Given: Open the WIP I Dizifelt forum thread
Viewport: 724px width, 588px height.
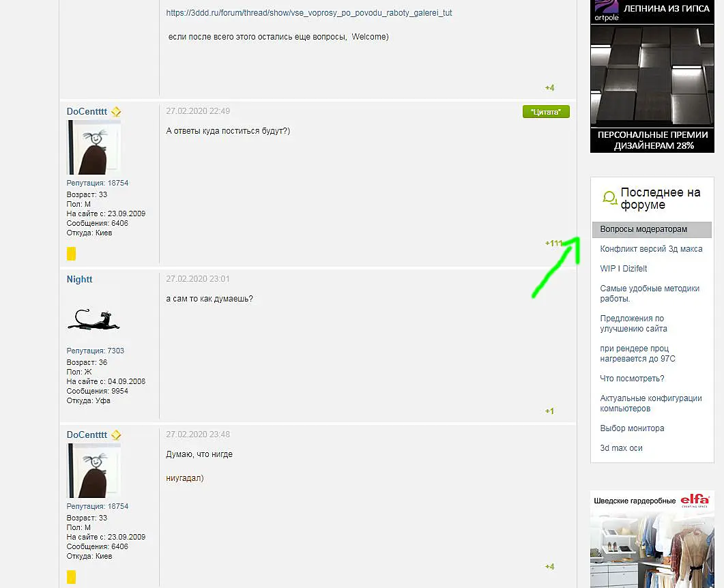Looking at the screenshot, I should point(623,269).
